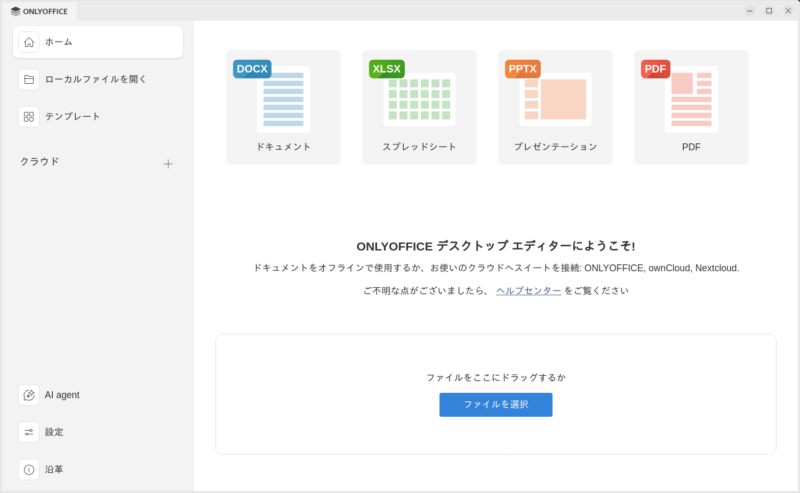Open the ヘルプセンター link
Image resolution: width=800 pixels, height=493 pixels.
click(528, 291)
